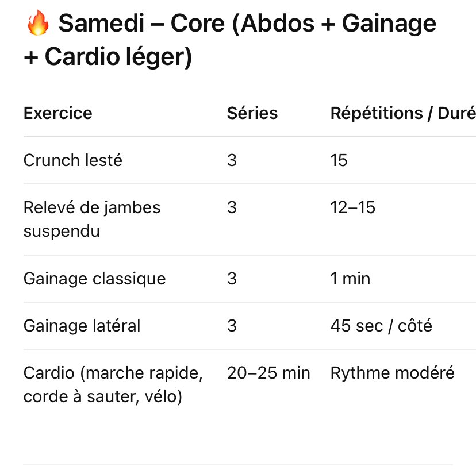Image resolution: width=476 pixels, height=470 pixels.
Task: Select the 1 min duration cell
Action: tap(350, 279)
